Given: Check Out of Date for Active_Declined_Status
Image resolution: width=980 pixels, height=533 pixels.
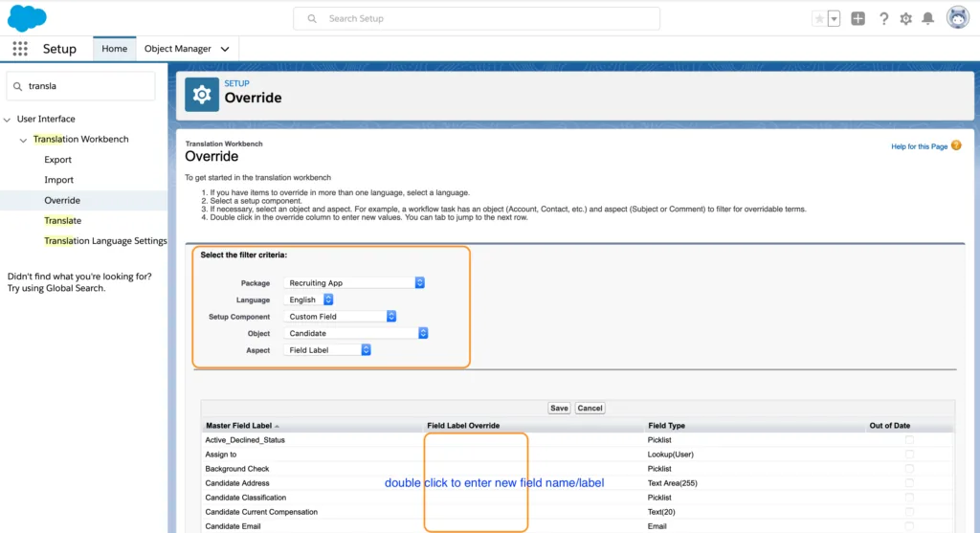Looking at the screenshot, I should pos(909,440).
